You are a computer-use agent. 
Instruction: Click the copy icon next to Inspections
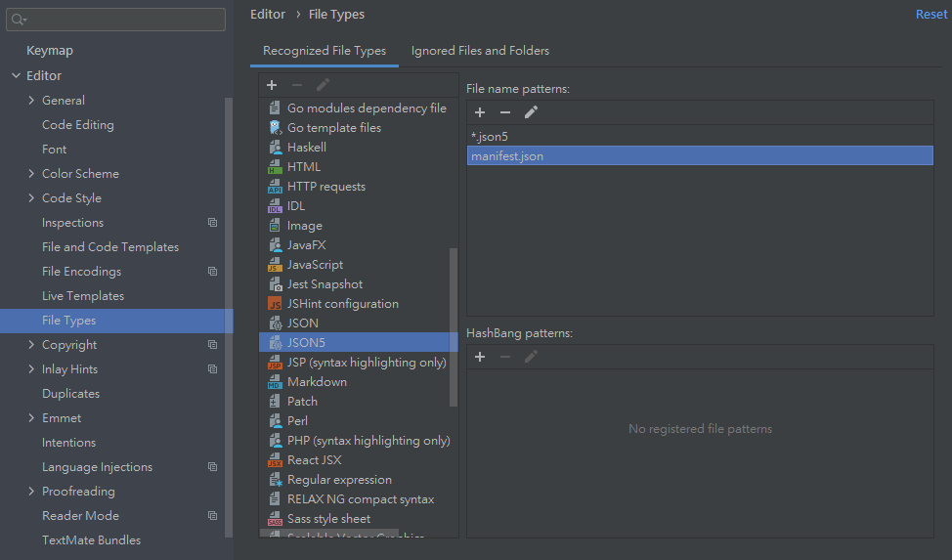[x=212, y=223]
